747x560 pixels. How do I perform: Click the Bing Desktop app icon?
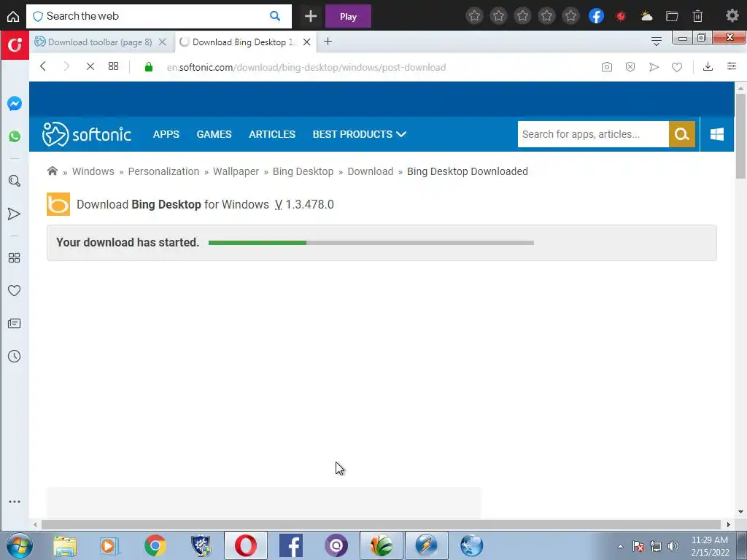(58, 204)
